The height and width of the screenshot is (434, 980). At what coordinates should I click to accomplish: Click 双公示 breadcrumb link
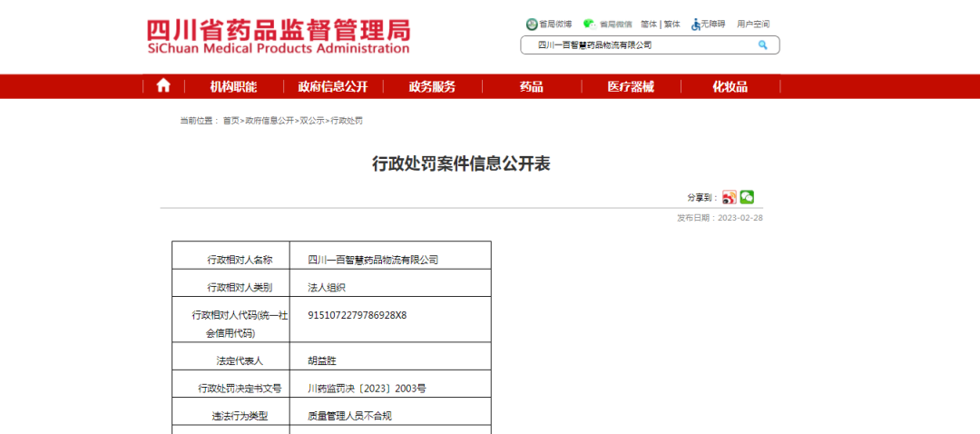(x=311, y=120)
